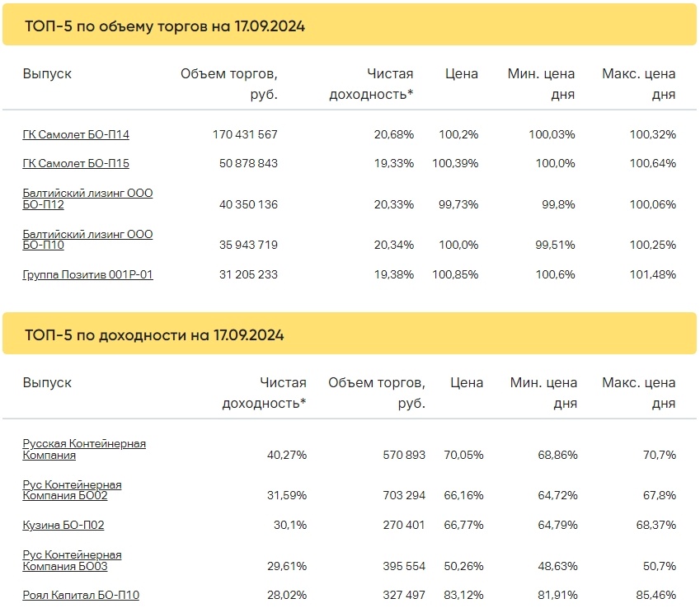Click the yield value 29,61%
The width and height of the screenshot is (700, 608).
click(287, 566)
